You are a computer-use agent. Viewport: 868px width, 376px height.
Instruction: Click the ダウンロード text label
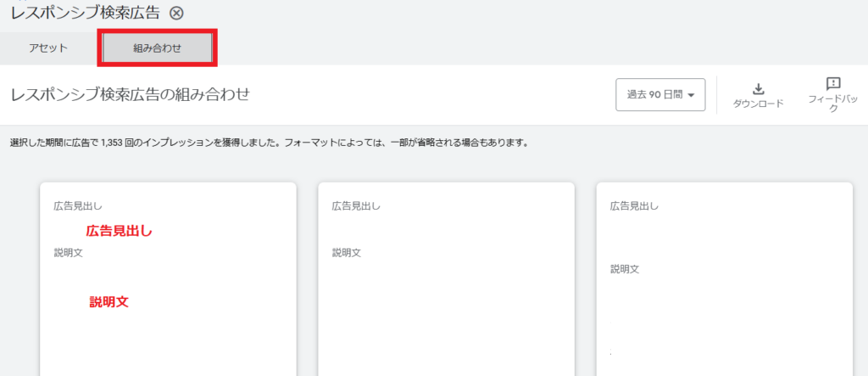pos(758,104)
